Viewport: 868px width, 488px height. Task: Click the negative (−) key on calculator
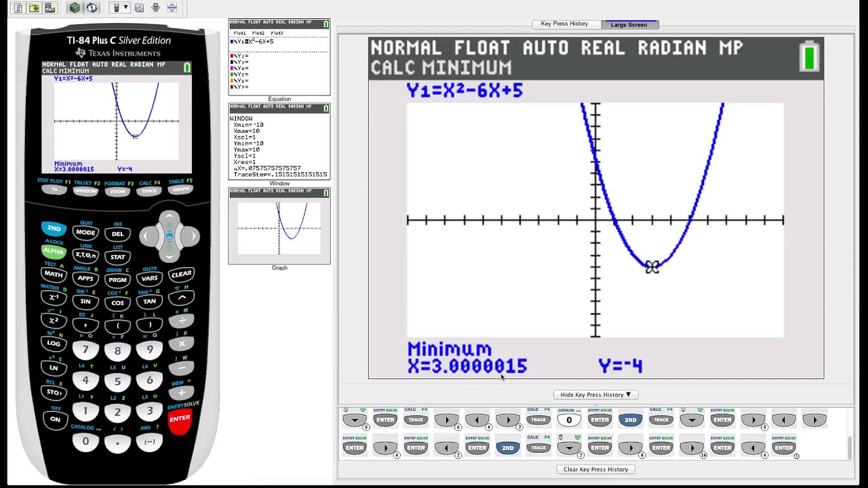(x=149, y=441)
